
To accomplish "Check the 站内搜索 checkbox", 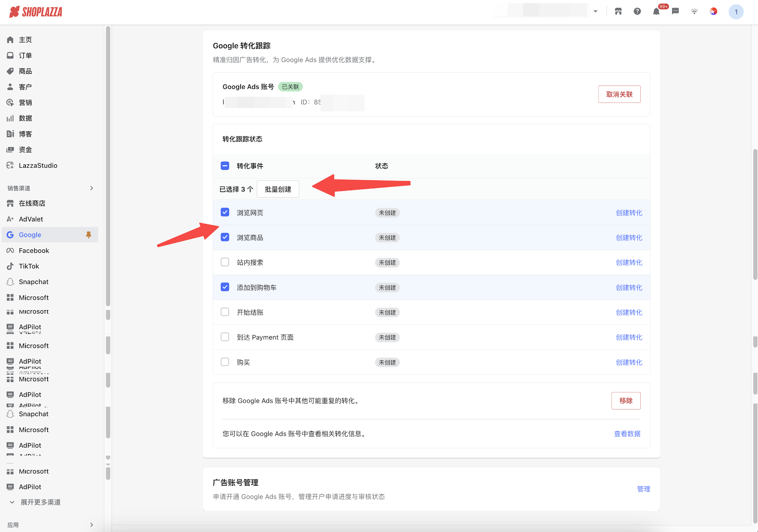I will (x=225, y=262).
